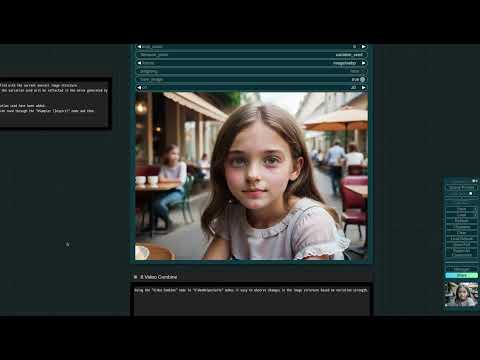
Task: Increase crf value with the right arrow
Action: click(364, 88)
